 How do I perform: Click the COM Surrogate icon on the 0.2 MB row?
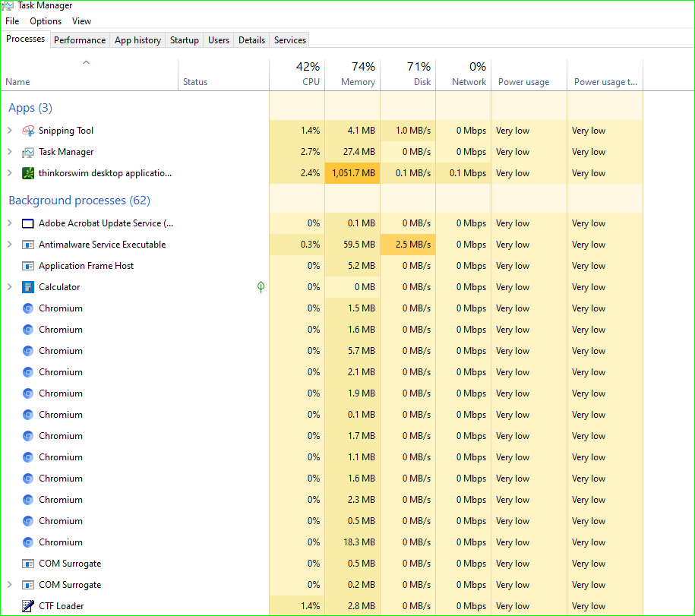click(x=28, y=585)
